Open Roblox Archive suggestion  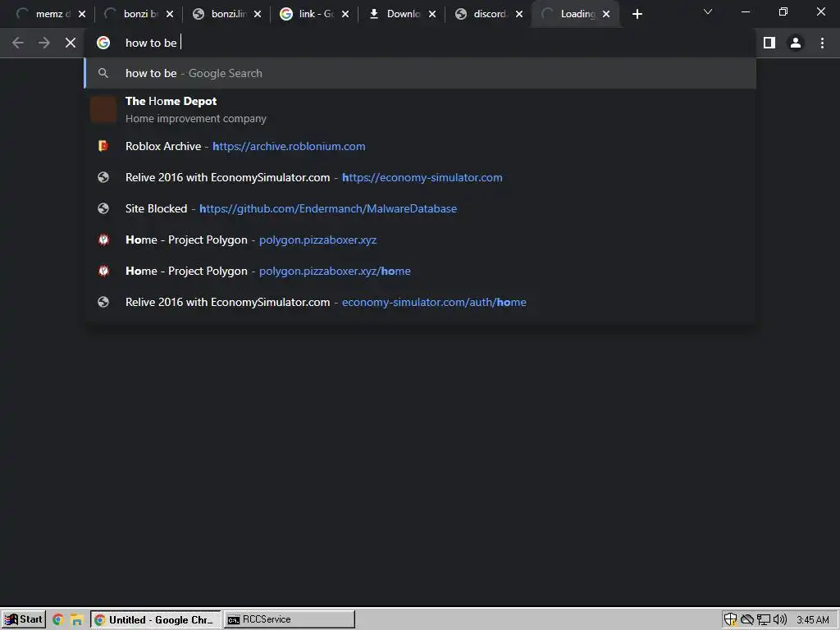point(420,146)
